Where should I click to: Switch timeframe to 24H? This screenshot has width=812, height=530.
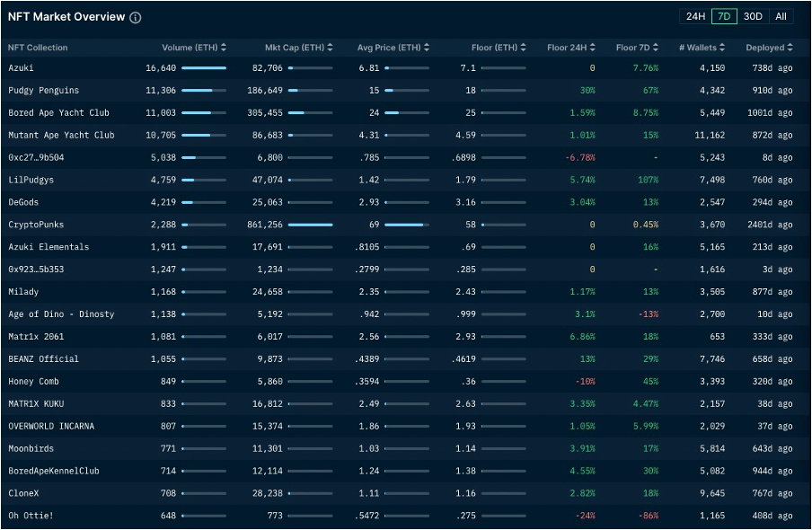[695, 16]
